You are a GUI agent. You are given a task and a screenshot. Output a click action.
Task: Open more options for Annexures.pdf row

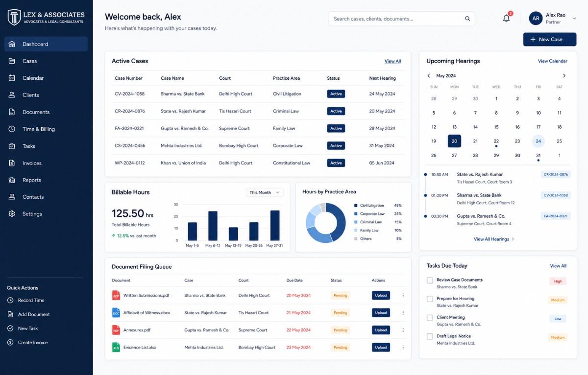(403, 330)
